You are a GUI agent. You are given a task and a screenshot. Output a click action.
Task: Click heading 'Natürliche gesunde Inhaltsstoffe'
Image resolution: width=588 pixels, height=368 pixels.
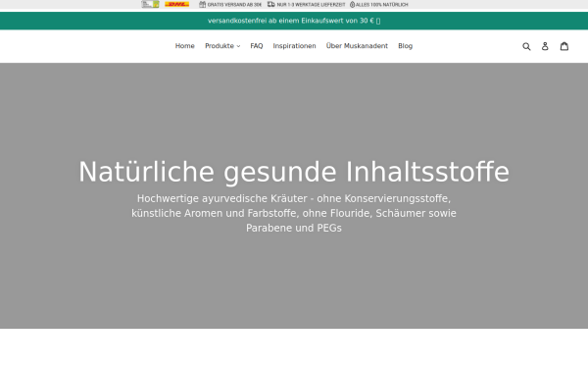click(x=294, y=172)
